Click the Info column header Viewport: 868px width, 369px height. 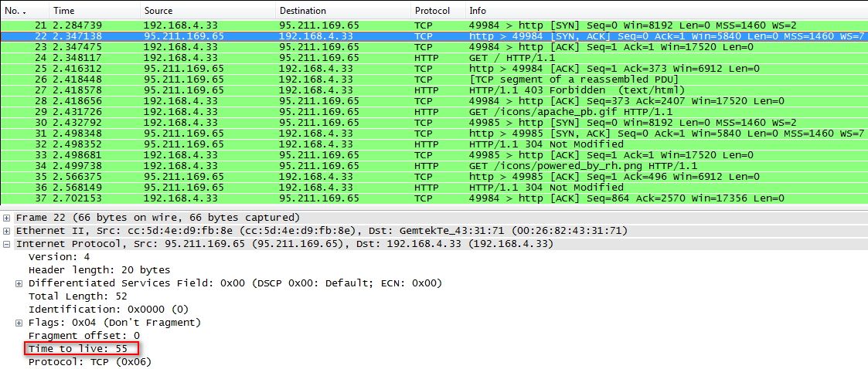[478, 11]
